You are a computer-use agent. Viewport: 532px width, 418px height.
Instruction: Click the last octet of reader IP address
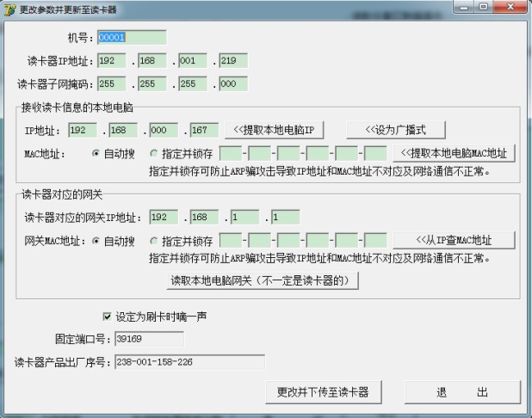point(232,61)
